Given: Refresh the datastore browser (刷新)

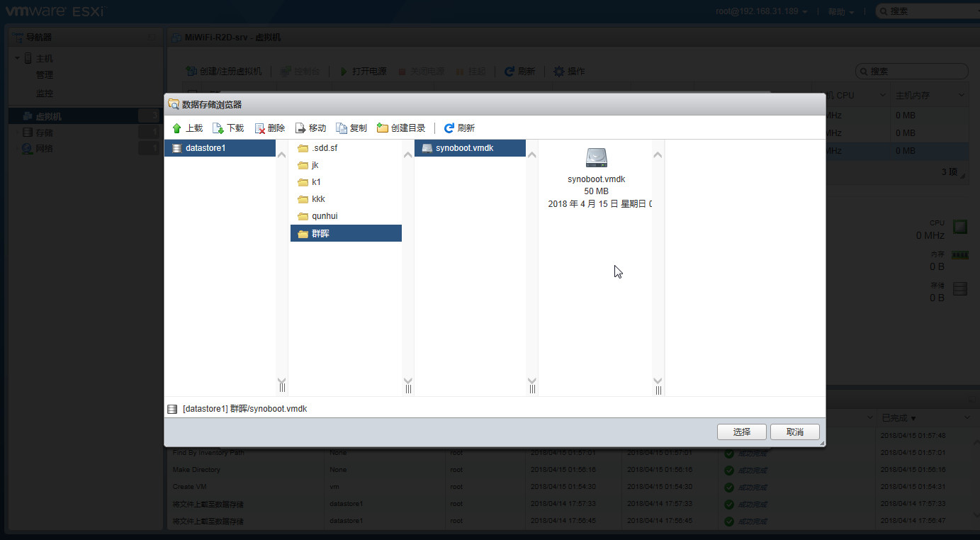Looking at the screenshot, I should (449, 128).
